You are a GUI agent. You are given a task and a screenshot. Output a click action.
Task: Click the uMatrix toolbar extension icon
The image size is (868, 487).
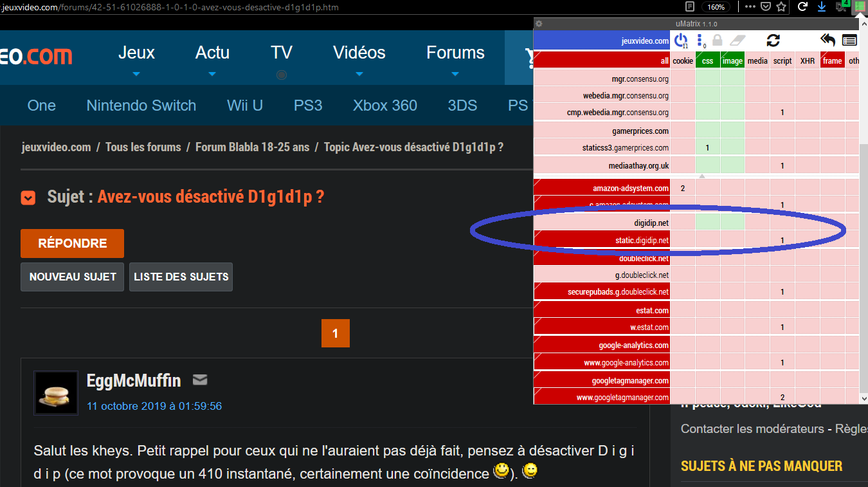point(859,7)
